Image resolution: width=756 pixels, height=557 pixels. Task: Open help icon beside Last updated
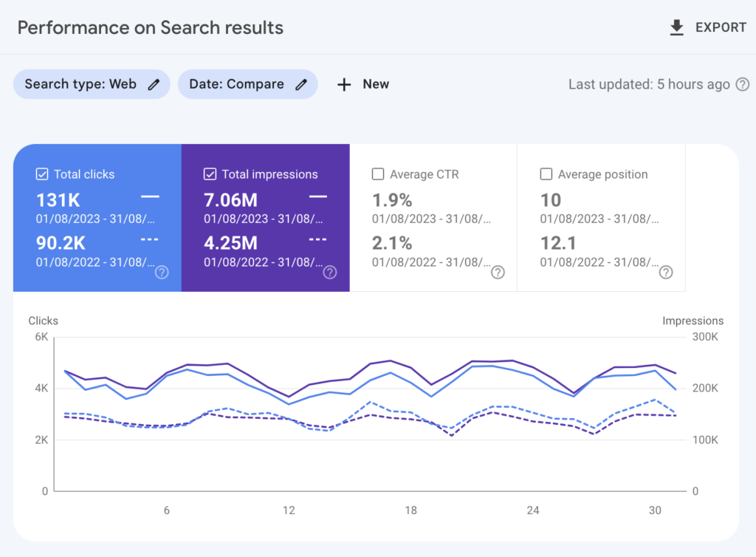[742, 84]
